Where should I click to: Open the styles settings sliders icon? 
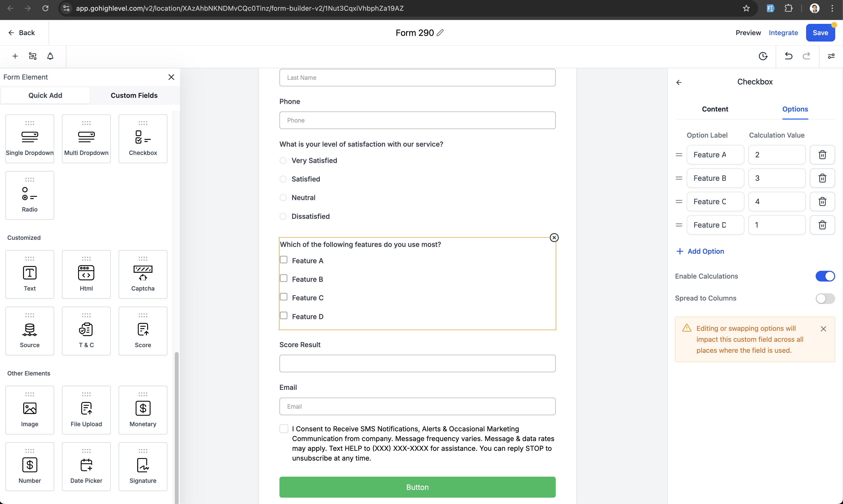(831, 56)
